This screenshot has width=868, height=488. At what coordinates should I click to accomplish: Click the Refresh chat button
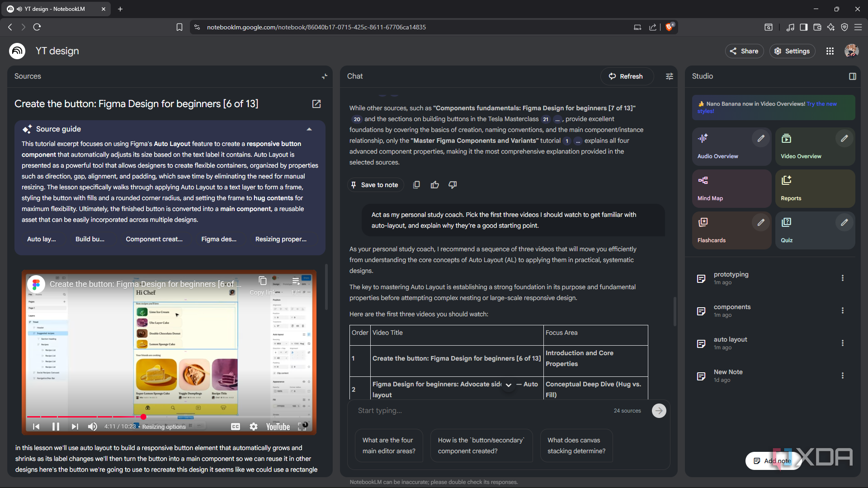(627, 76)
